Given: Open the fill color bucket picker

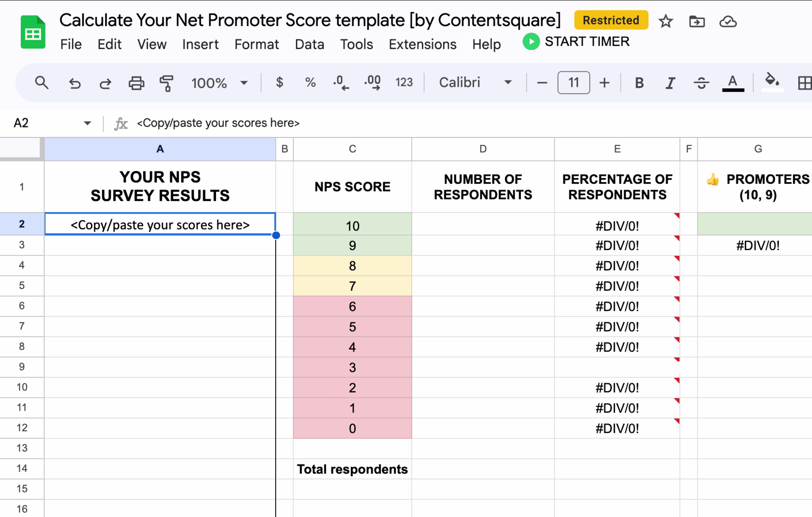Looking at the screenshot, I should pos(772,82).
